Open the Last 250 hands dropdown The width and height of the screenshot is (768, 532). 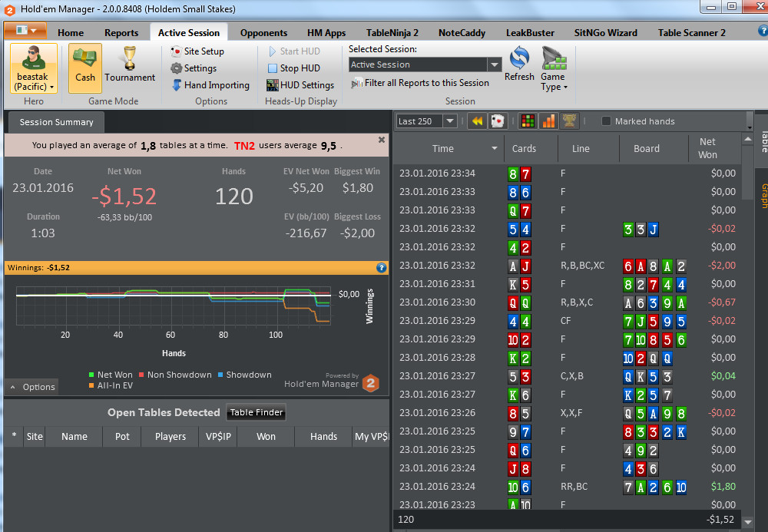pyautogui.click(x=450, y=121)
